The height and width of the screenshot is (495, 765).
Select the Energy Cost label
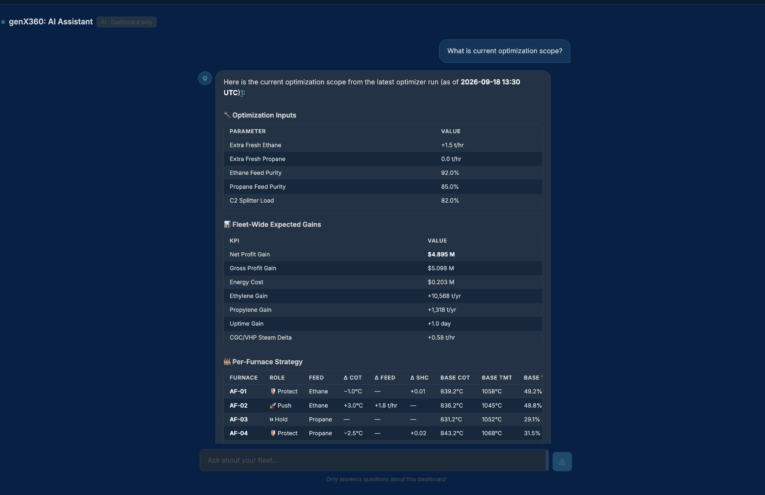(246, 282)
